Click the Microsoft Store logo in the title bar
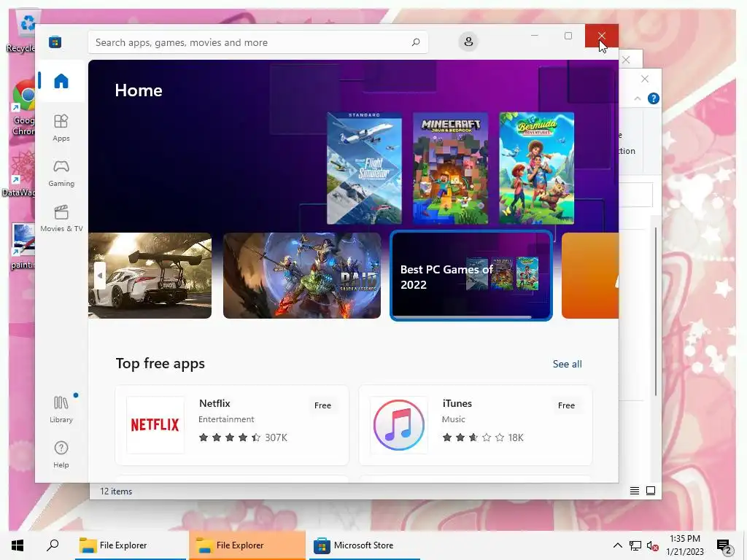The height and width of the screenshot is (560, 747). 55,42
